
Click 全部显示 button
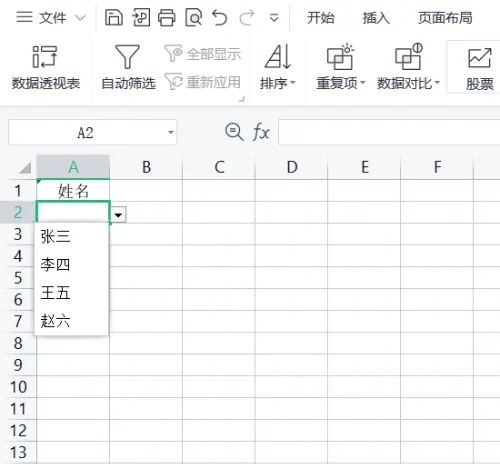point(203,54)
